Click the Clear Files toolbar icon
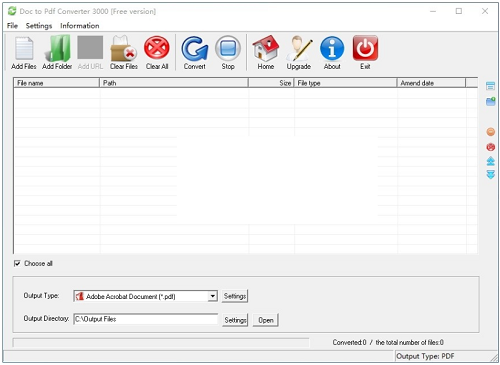The height and width of the screenshot is (365, 500). [x=124, y=53]
